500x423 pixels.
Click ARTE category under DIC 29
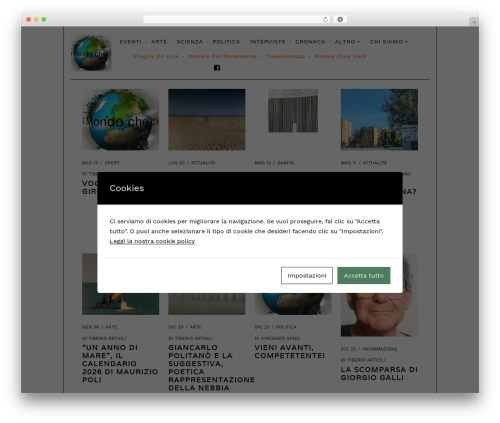click(195, 327)
